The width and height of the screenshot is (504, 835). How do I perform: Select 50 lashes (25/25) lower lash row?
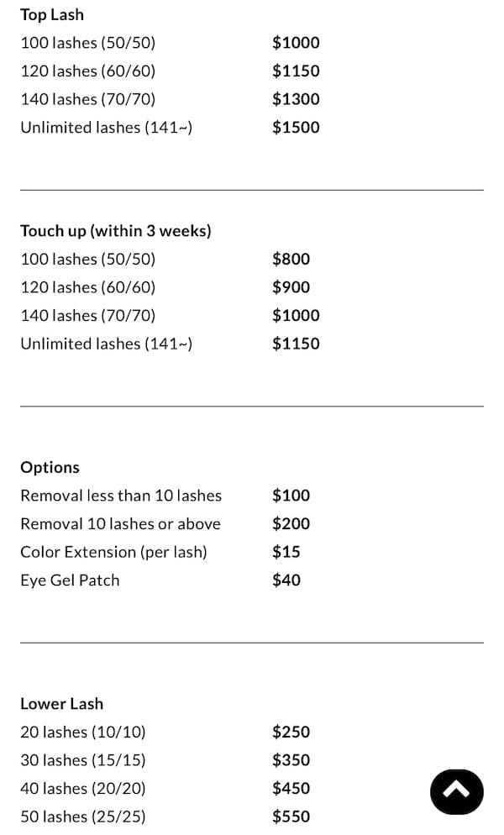(x=165, y=817)
